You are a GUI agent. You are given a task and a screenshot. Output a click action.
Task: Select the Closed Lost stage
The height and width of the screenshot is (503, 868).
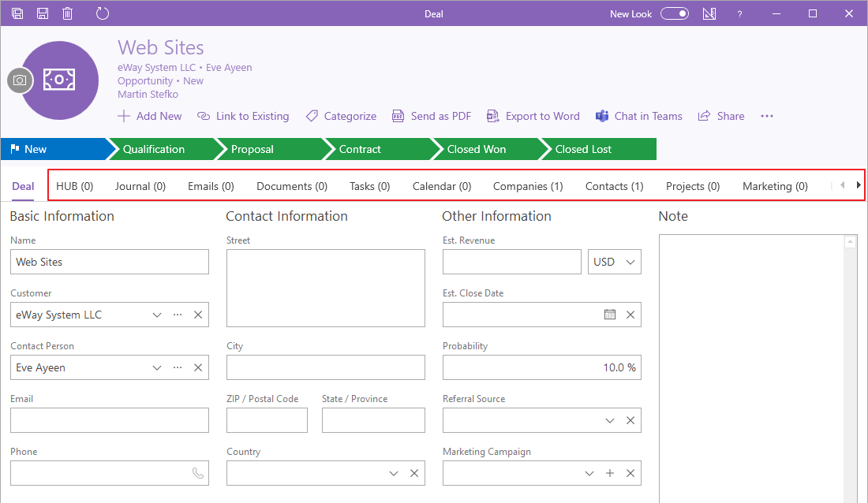point(598,150)
